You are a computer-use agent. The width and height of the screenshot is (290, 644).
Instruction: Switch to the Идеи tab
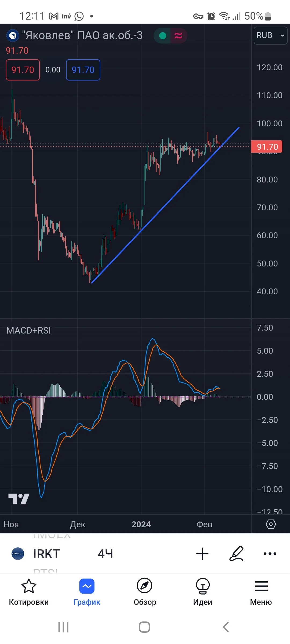pyautogui.click(x=203, y=592)
